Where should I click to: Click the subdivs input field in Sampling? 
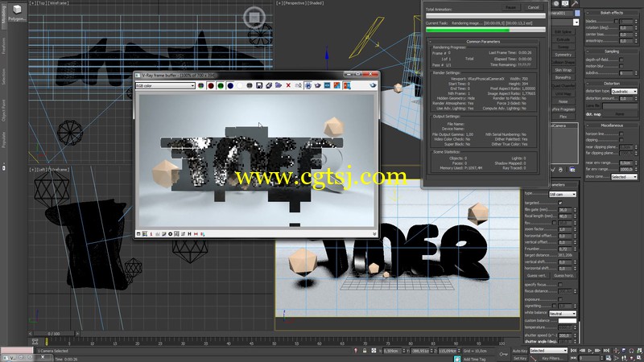click(x=626, y=72)
